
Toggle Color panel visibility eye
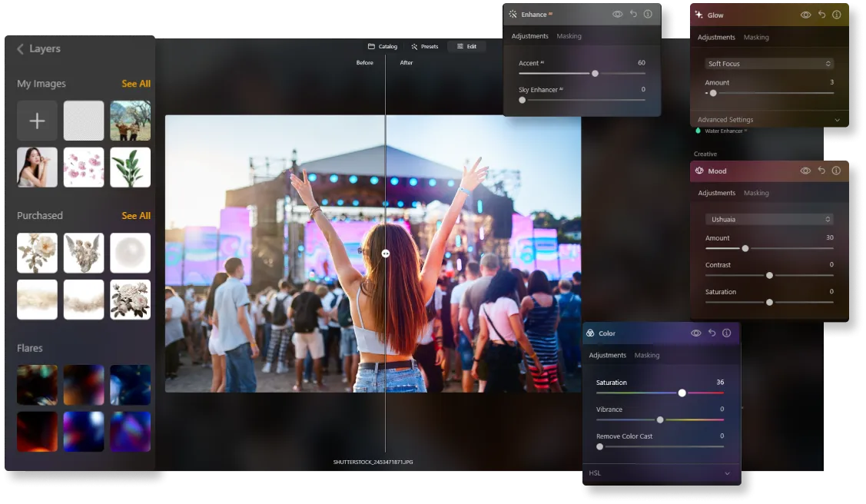[695, 333]
